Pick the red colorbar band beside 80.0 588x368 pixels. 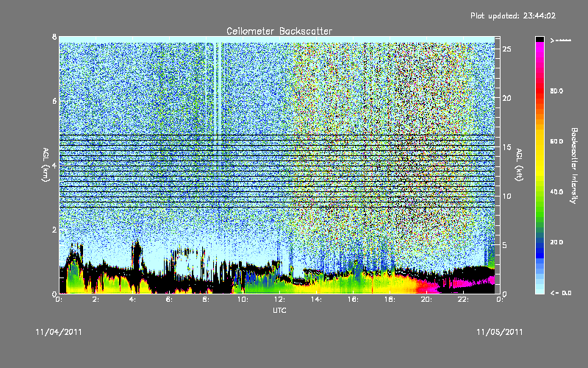539,91
